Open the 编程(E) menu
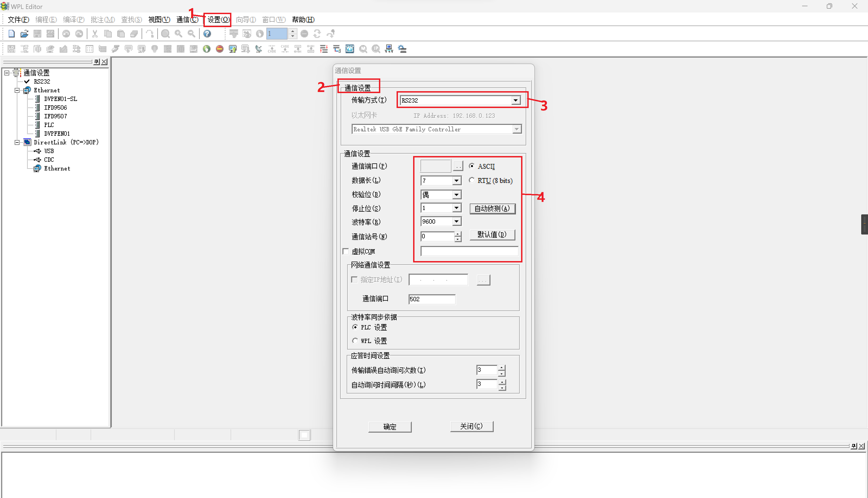Viewport: 868px width, 498px height. click(46, 20)
